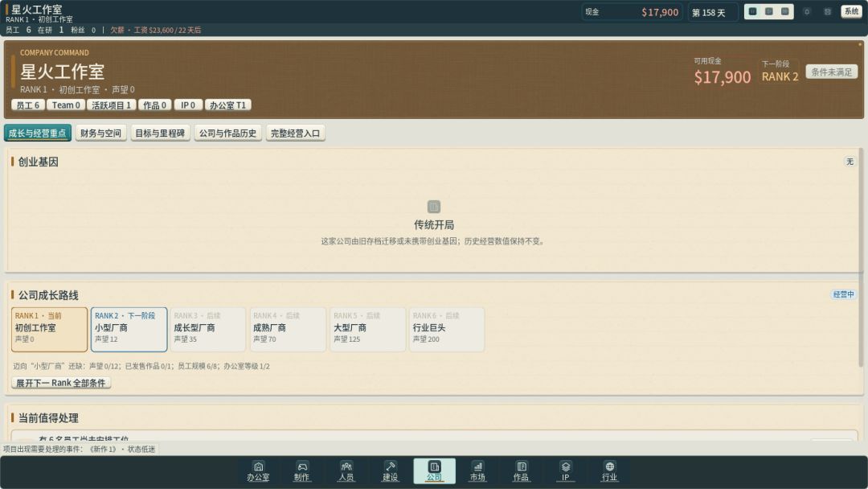Screen dimensions: 868x489
Task: Click the 下一阶段 RANK 2 label
Action: 780,72
